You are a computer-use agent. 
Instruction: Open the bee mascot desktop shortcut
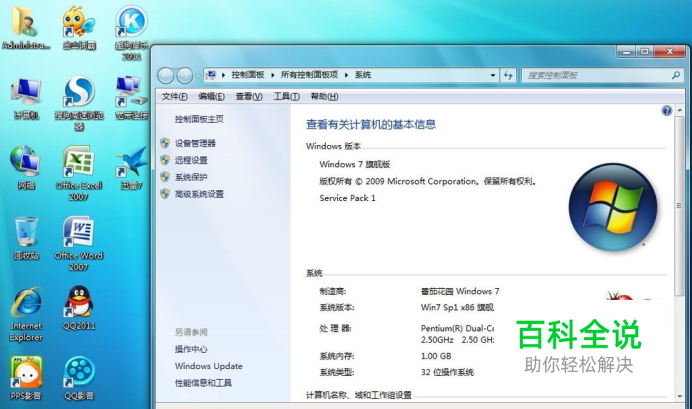pyautogui.click(x=79, y=26)
